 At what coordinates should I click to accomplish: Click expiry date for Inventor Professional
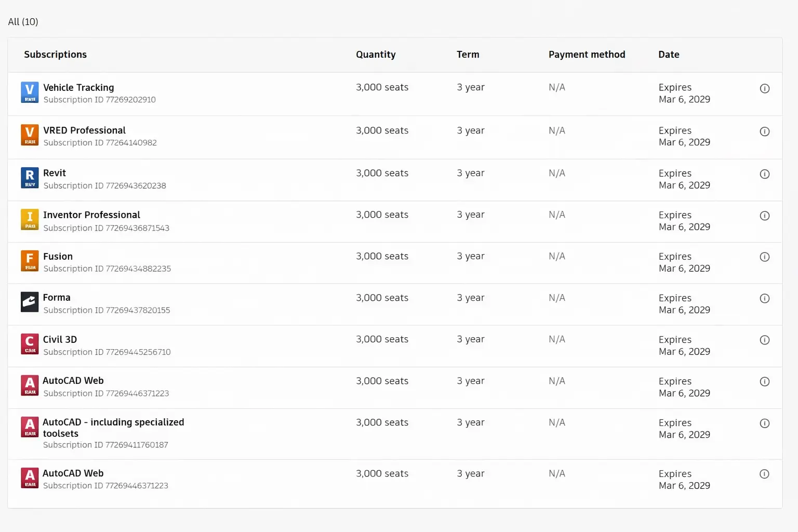point(684,221)
